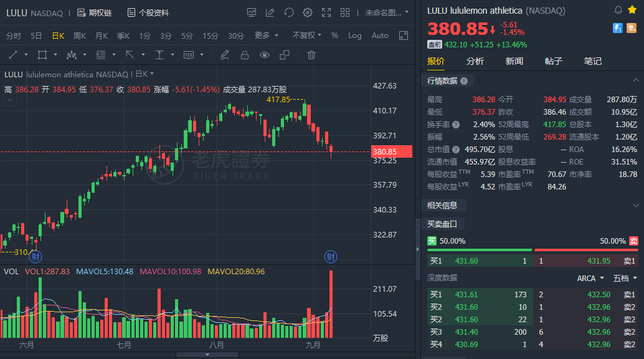Click the copy drawings icon

[285, 55]
